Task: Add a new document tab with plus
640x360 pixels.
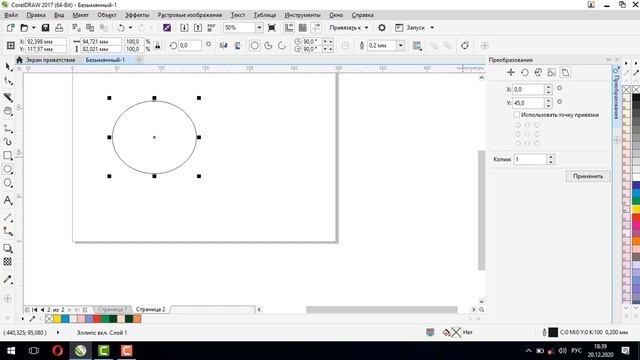Action: click(139, 60)
